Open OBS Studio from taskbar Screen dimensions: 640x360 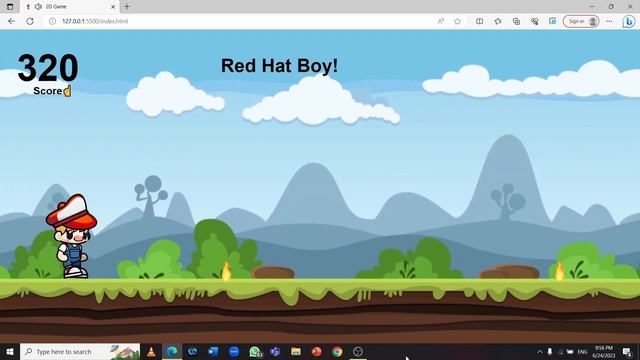point(358,351)
